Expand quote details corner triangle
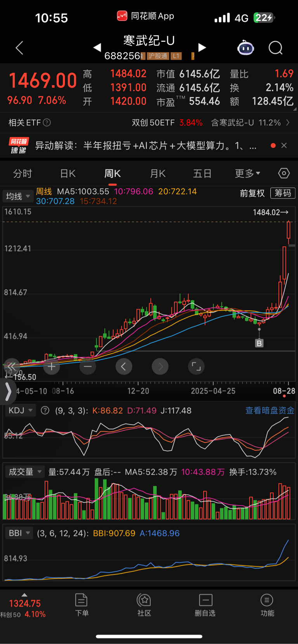 click(x=295, y=109)
